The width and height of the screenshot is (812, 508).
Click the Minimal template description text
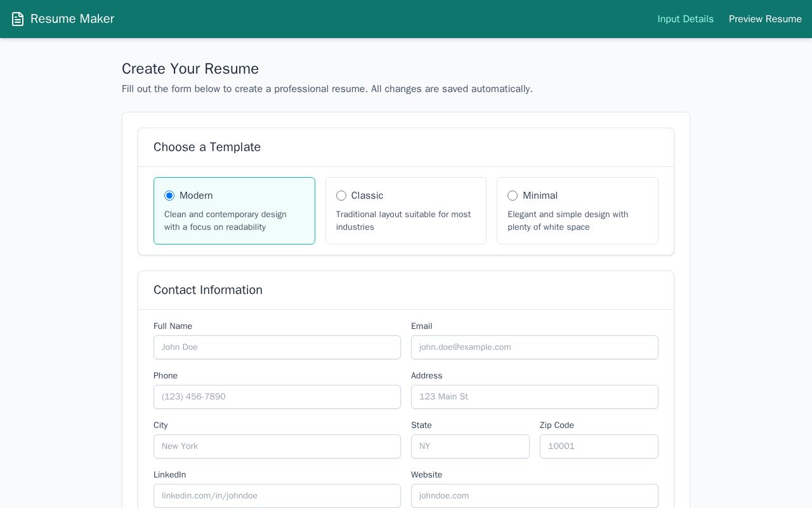(568, 221)
